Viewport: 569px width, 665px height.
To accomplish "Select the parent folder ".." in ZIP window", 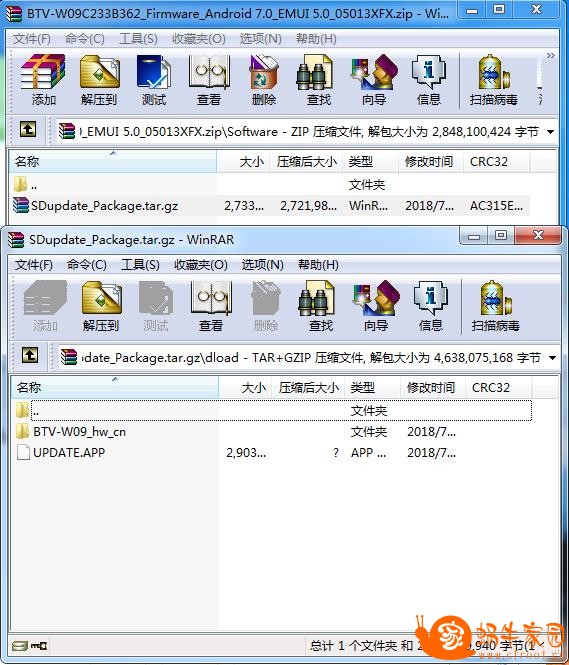I will coord(270,184).
